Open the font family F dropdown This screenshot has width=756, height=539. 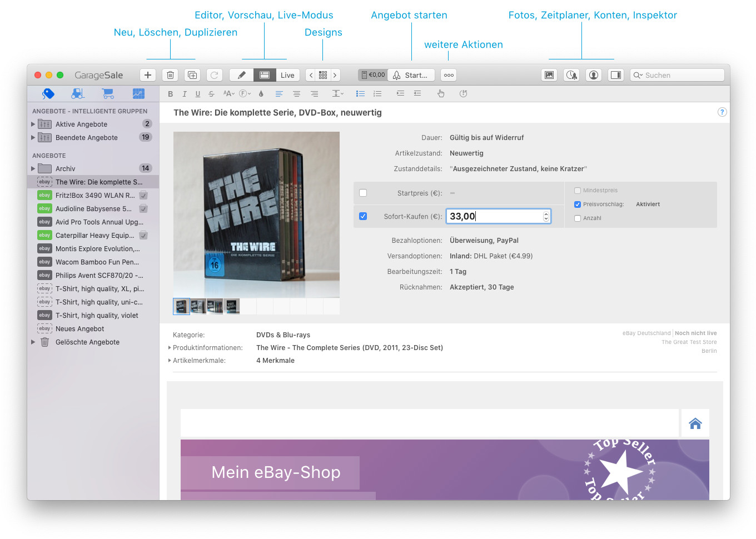[x=245, y=94]
